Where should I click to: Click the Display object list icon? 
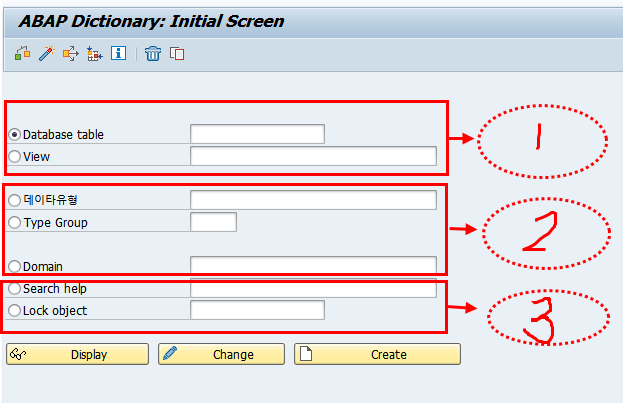point(95,53)
